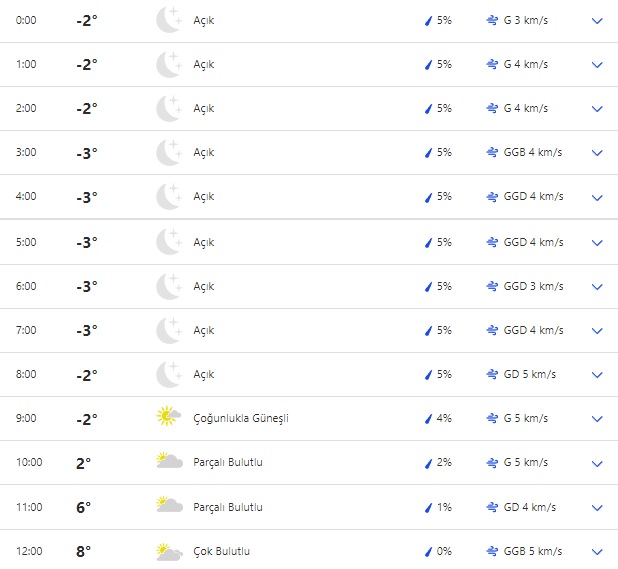Click the partly cloudy icon at 10:00
618x569 pixels.
tap(168, 462)
